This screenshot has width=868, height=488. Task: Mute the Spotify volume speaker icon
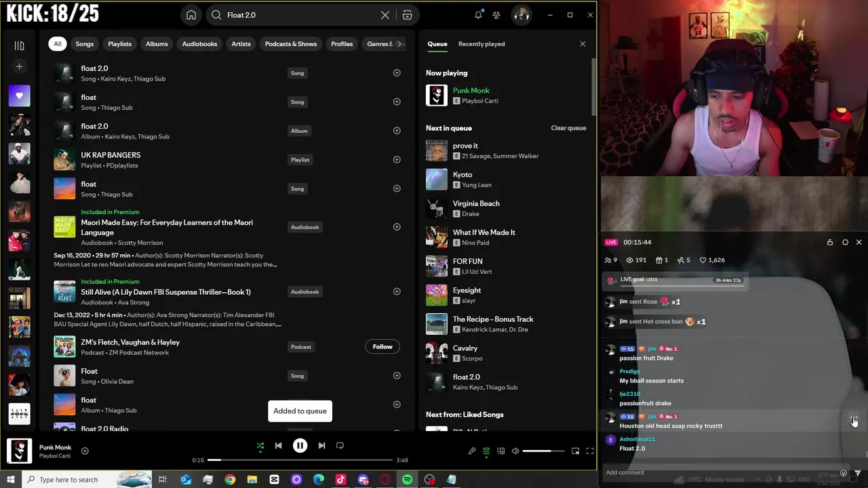pyautogui.click(x=515, y=451)
